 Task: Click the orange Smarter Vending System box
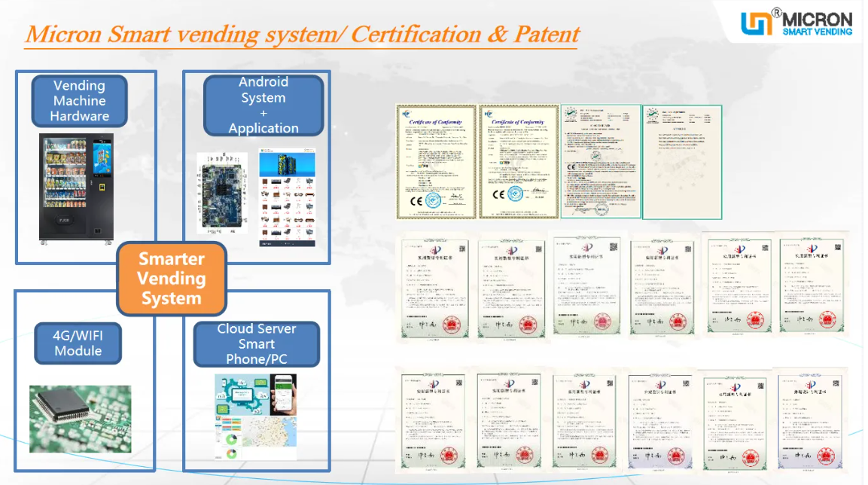pos(171,279)
